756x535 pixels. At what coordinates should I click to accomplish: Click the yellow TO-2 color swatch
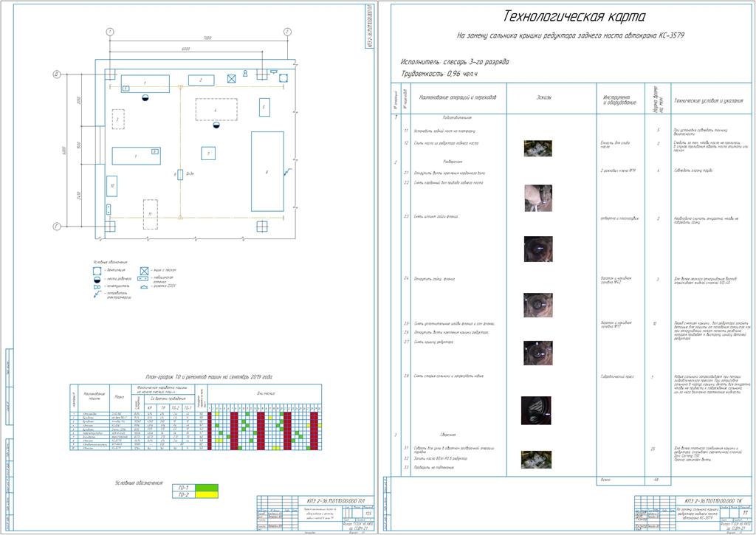(x=207, y=494)
